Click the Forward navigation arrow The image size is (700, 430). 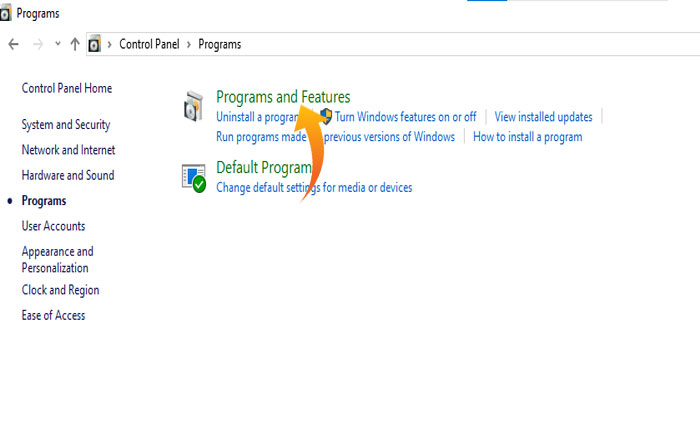click(x=37, y=44)
